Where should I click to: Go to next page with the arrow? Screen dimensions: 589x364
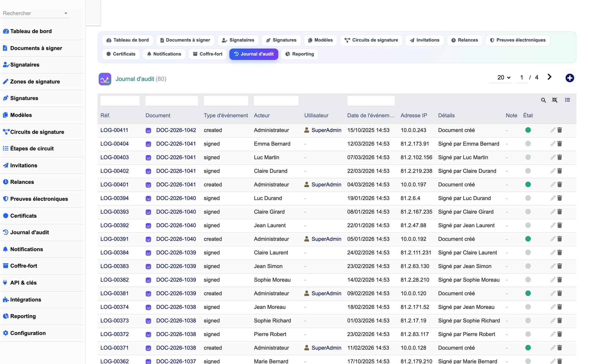pos(549,77)
